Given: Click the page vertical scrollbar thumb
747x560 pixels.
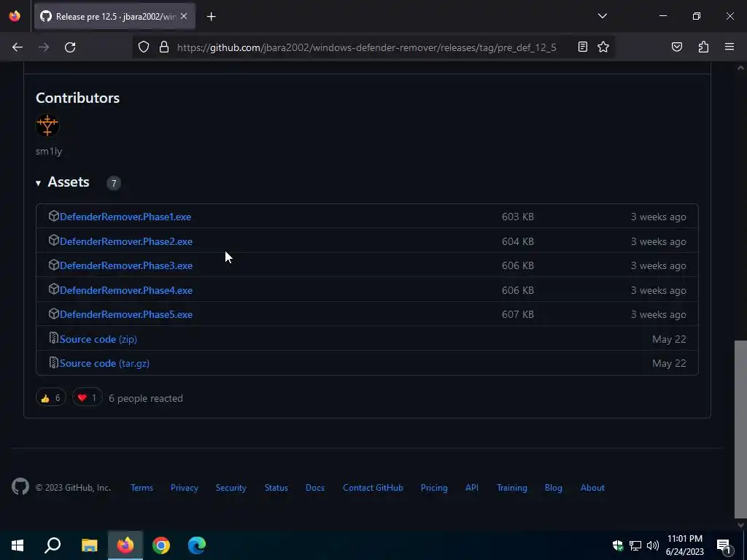Looking at the screenshot, I should point(740,429).
